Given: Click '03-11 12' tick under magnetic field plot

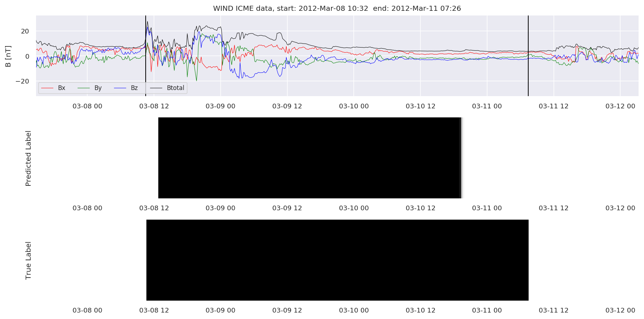Looking at the screenshot, I should click(553, 106).
